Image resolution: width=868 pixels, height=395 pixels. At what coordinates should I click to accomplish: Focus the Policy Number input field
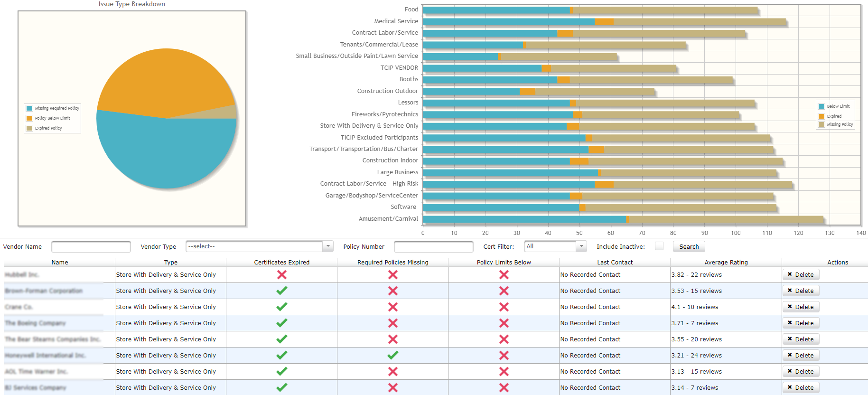[x=433, y=247]
